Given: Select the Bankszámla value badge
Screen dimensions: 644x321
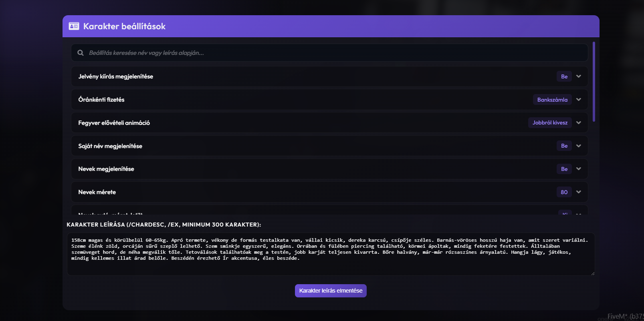Looking at the screenshot, I should (x=552, y=100).
